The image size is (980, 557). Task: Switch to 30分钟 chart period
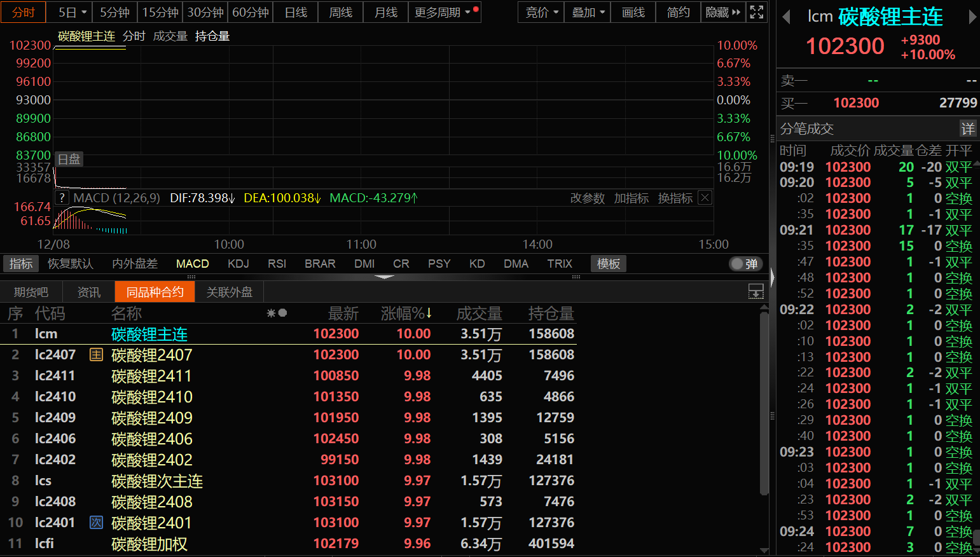click(205, 12)
